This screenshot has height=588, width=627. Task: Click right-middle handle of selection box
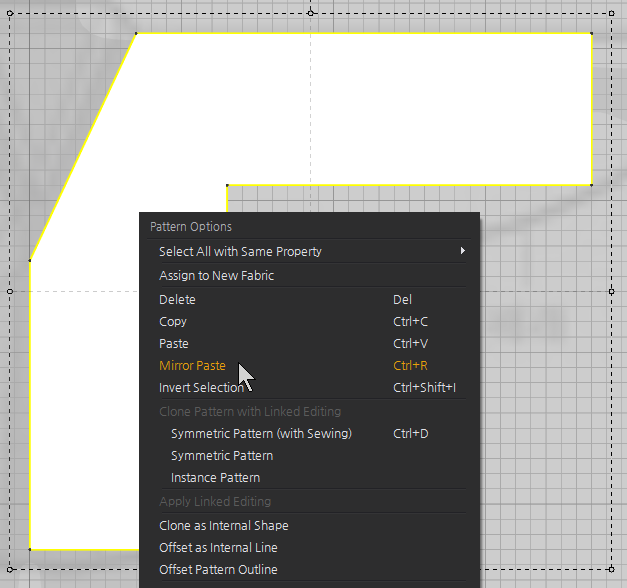[x=611, y=292]
